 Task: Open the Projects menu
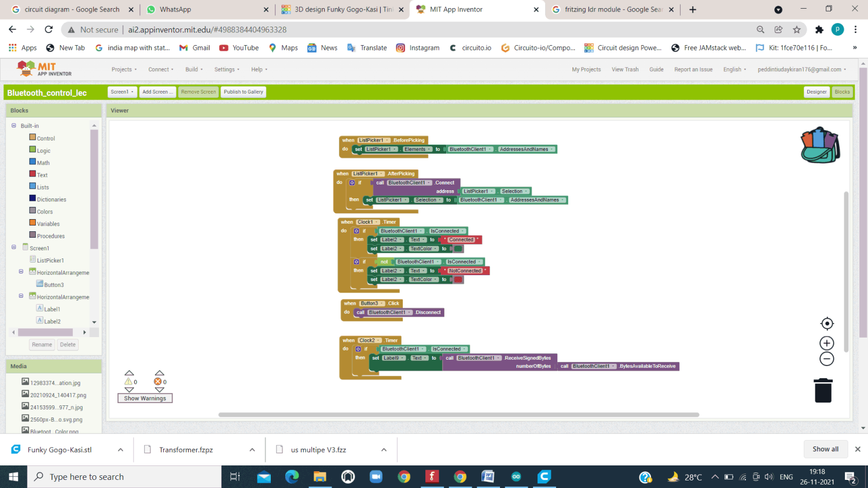(x=124, y=69)
